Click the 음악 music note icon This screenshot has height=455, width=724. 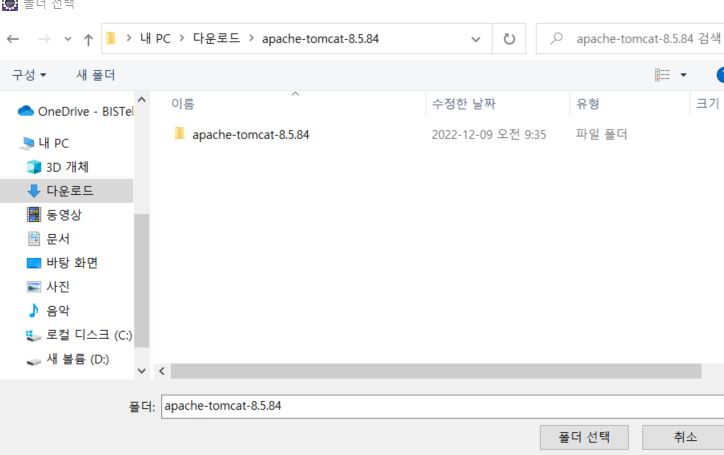(x=34, y=310)
